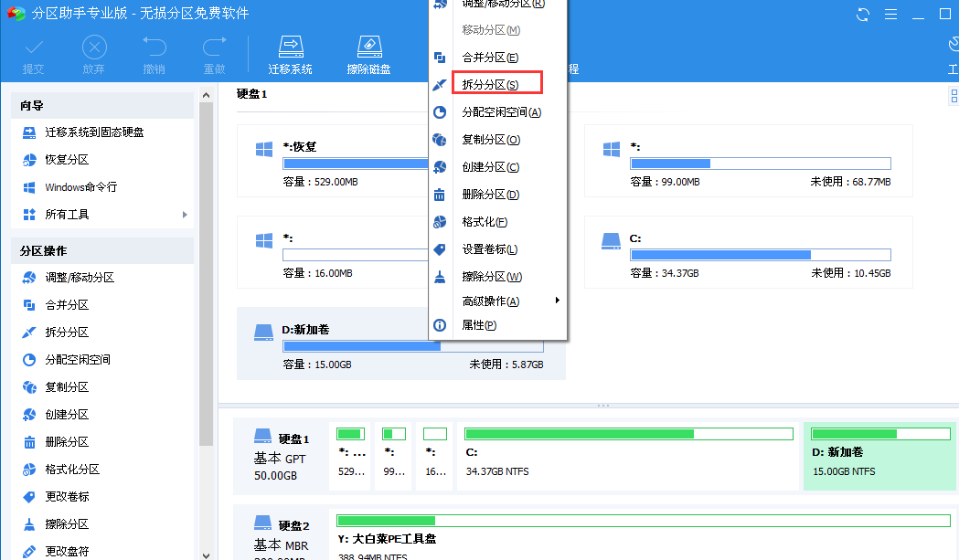Expand 高级操作(A) submenu arrow
The height and width of the screenshot is (560, 959).
557,301
